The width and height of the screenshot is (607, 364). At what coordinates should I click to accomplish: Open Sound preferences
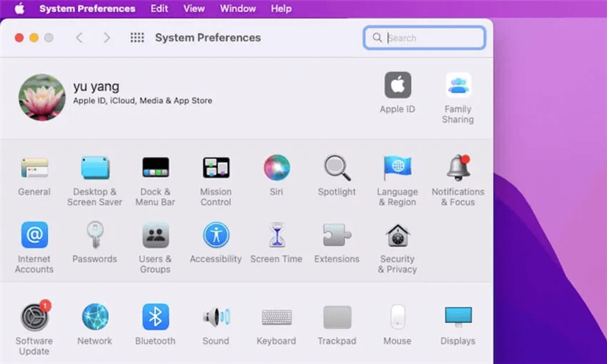coord(216,317)
